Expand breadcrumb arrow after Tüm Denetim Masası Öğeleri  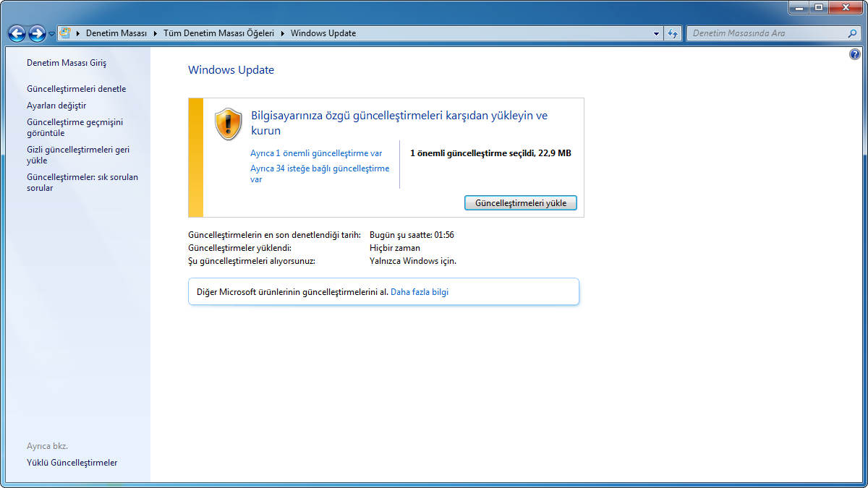283,33
